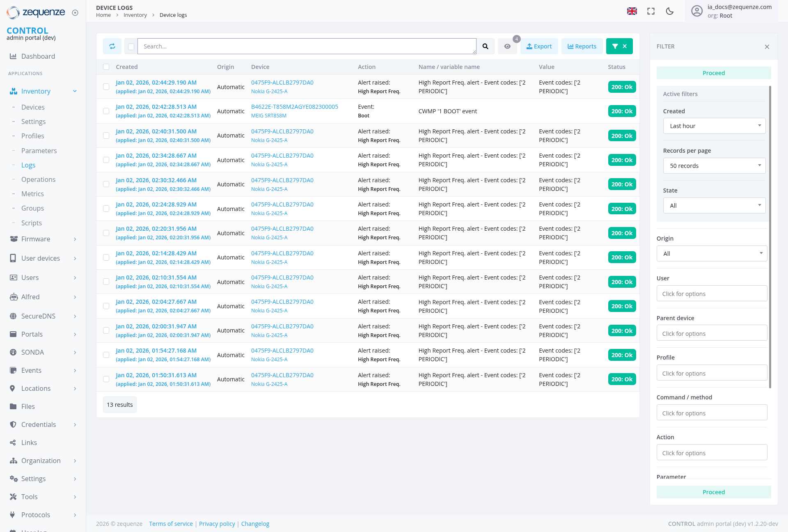
Task: Open the Reports view
Action: coord(582,46)
